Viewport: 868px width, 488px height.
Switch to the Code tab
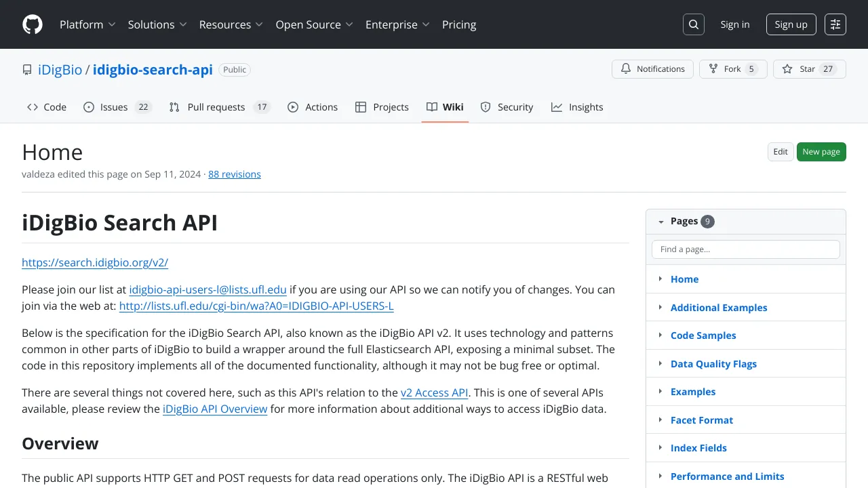47,107
